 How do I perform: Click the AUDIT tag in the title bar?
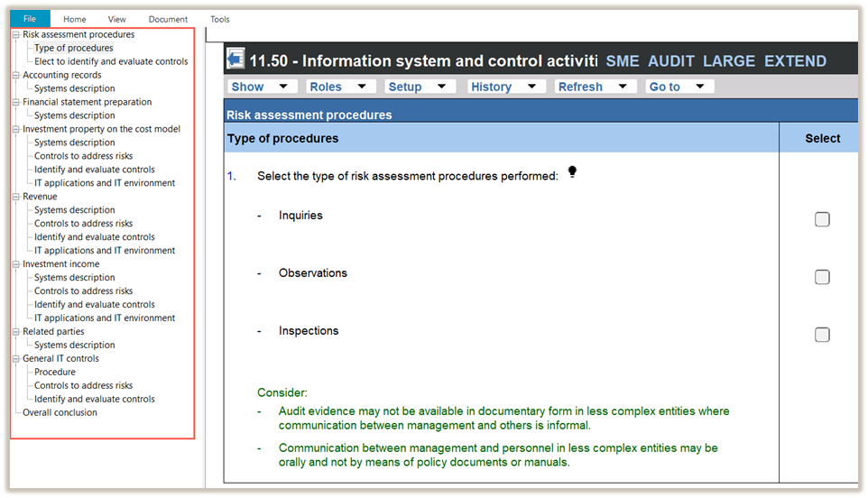pyautogui.click(x=671, y=60)
